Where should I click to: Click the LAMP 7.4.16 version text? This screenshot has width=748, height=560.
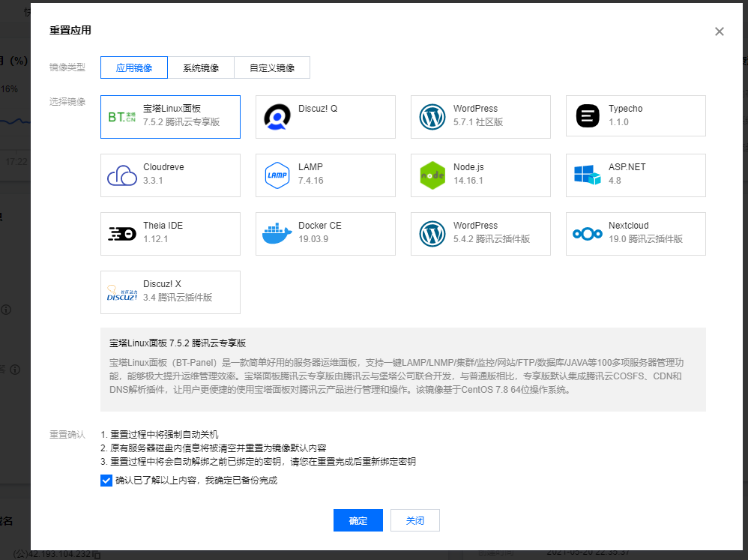click(x=311, y=181)
